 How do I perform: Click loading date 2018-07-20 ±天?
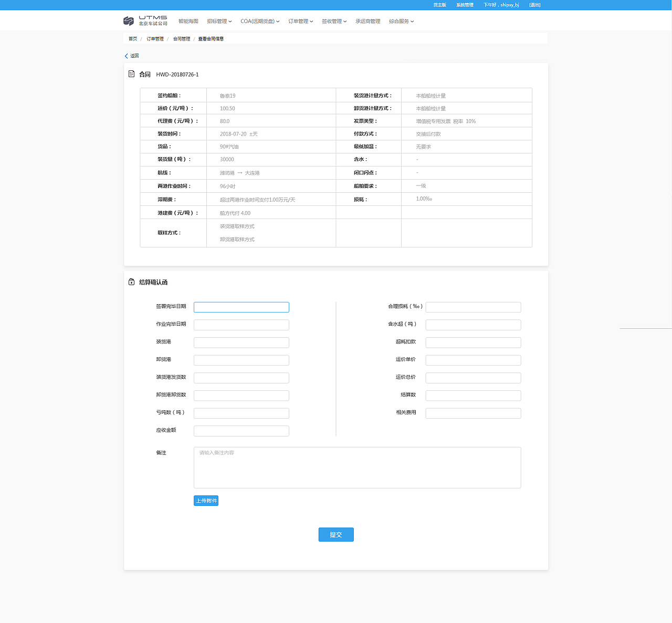pyautogui.click(x=239, y=134)
